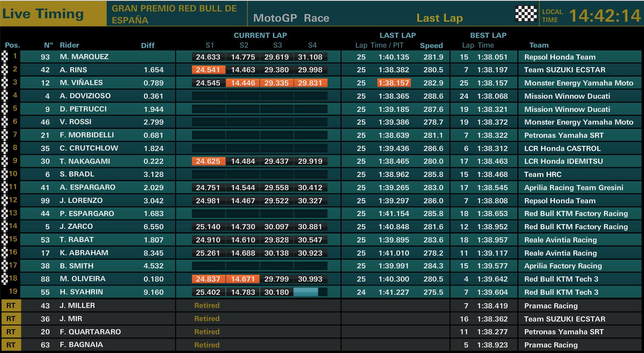
Task: Click Abraham's diff value 8.345
Action: click(x=154, y=253)
